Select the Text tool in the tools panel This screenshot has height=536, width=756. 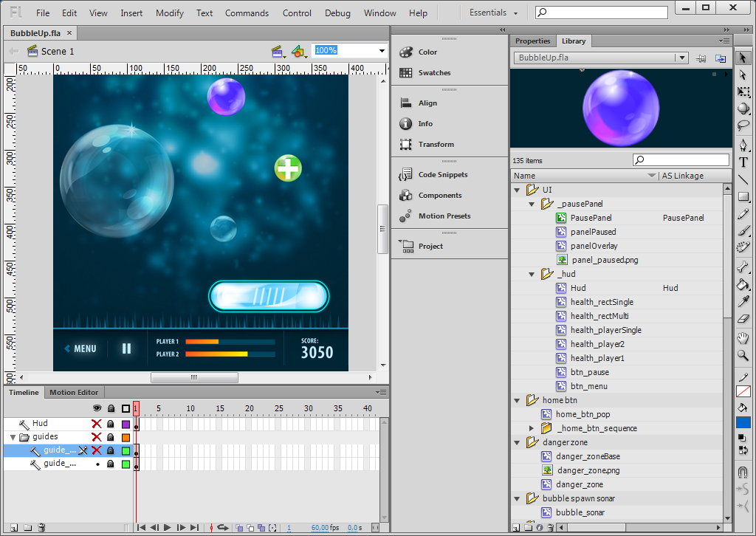pyautogui.click(x=743, y=162)
